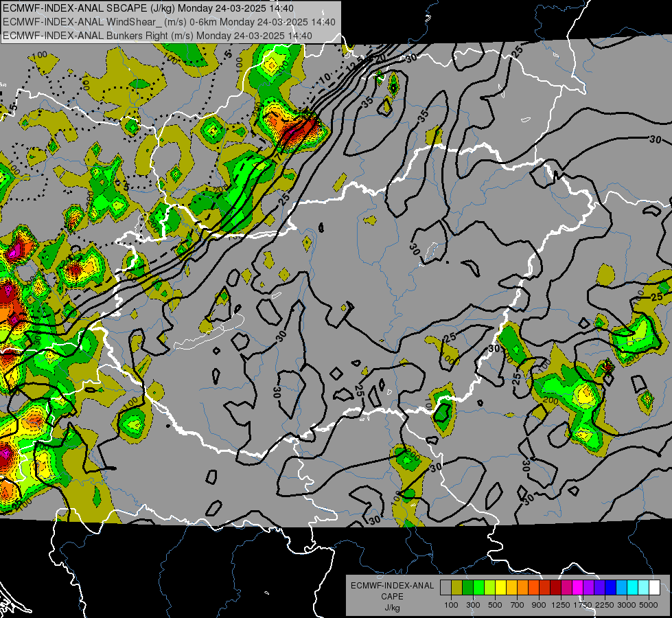Click the cyan legend swatch
This screenshot has height=618, width=672.
[x=633, y=588]
